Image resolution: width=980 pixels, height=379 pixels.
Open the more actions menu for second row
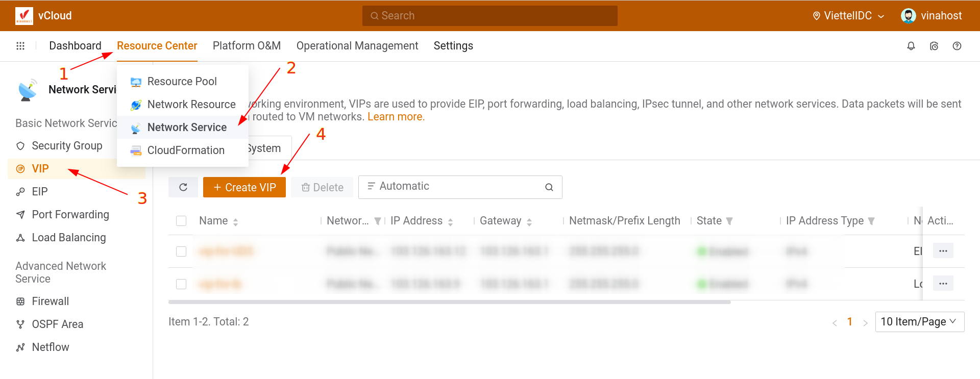click(x=943, y=284)
